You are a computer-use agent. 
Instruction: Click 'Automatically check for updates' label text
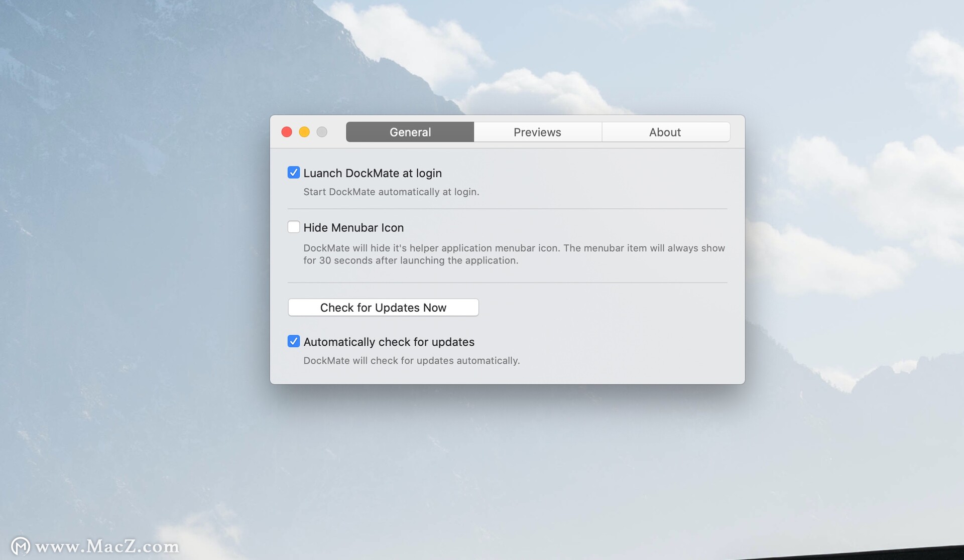[x=389, y=342]
